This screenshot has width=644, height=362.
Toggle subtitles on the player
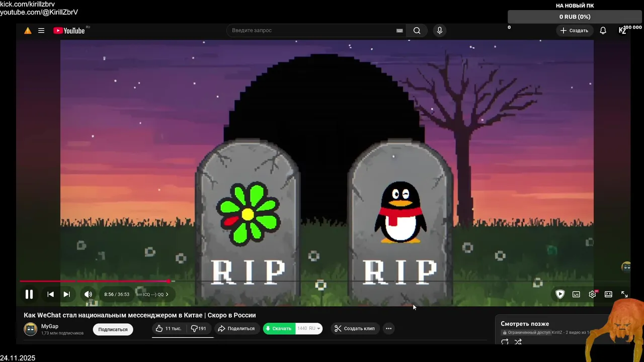576,294
